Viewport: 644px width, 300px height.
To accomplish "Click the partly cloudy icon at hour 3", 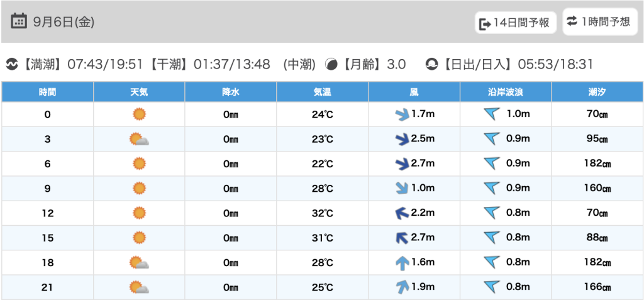I will [139, 139].
